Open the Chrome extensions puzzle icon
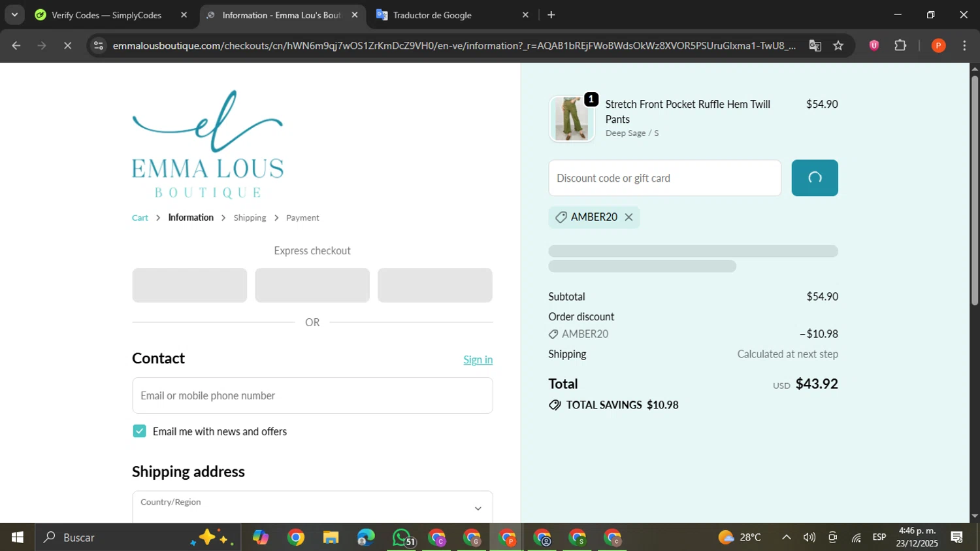Image resolution: width=980 pixels, height=551 pixels. pos(900,46)
